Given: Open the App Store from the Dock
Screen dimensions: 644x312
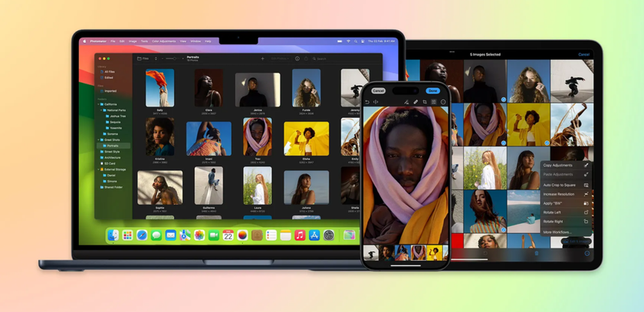Looking at the screenshot, I should [314, 235].
